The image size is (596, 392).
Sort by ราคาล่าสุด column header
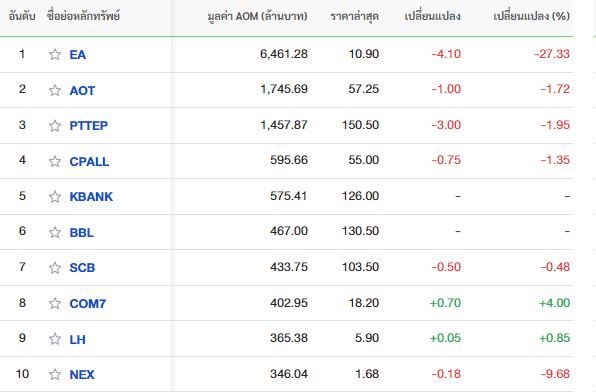pos(354,16)
